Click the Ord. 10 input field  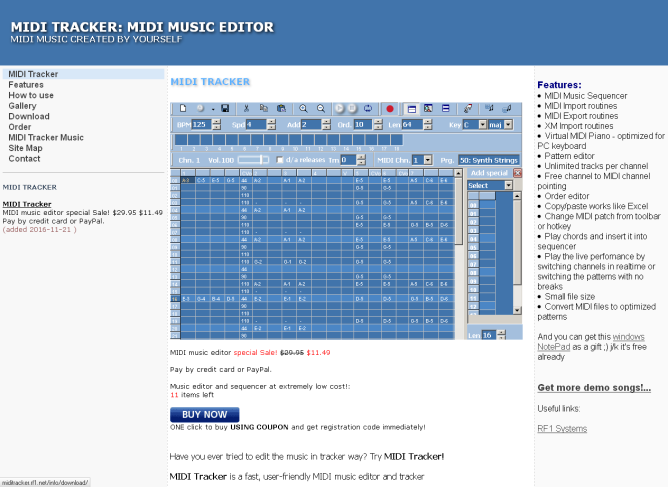tap(363, 124)
